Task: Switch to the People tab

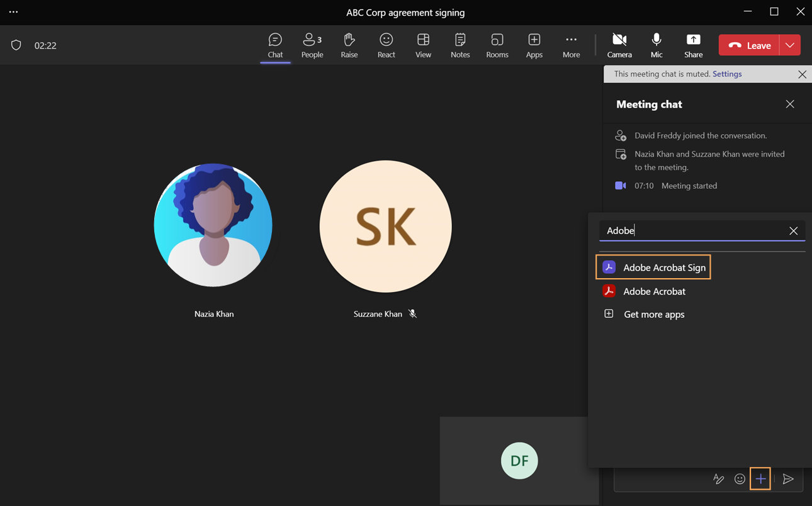Action: point(312,45)
